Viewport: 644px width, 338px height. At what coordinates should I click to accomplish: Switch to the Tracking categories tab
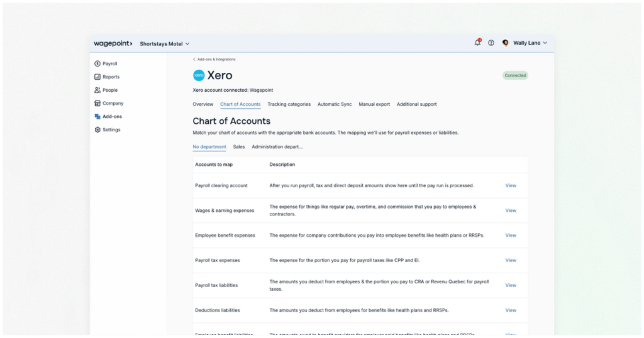tap(289, 104)
